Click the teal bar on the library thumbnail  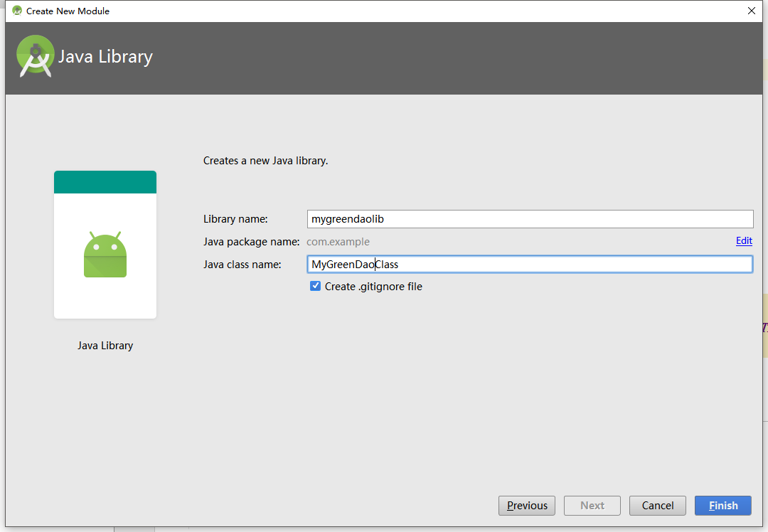[105, 182]
